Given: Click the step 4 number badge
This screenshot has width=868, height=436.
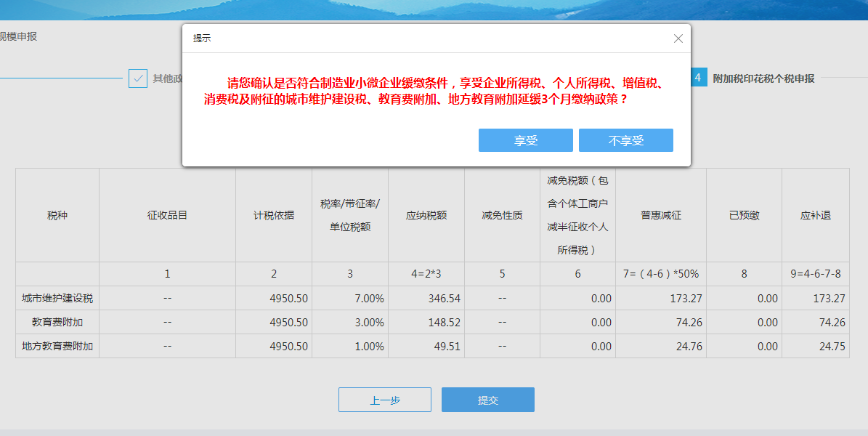Looking at the screenshot, I should click(x=698, y=78).
